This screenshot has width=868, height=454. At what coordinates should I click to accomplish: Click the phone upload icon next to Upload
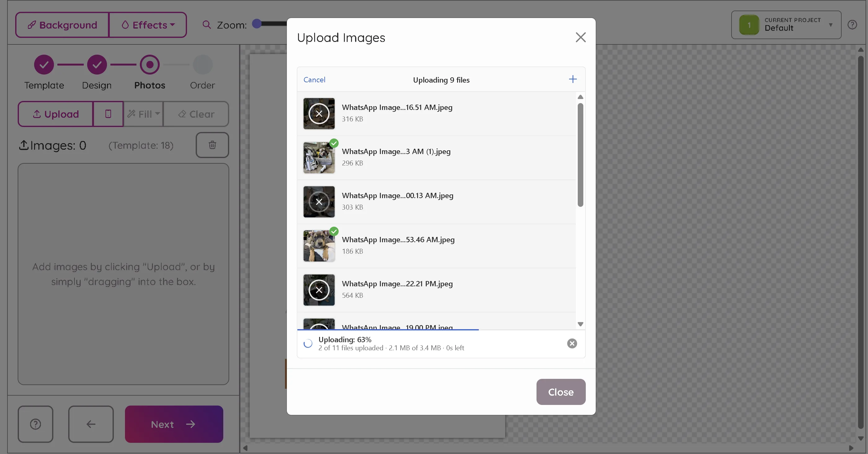[x=108, y=114]
